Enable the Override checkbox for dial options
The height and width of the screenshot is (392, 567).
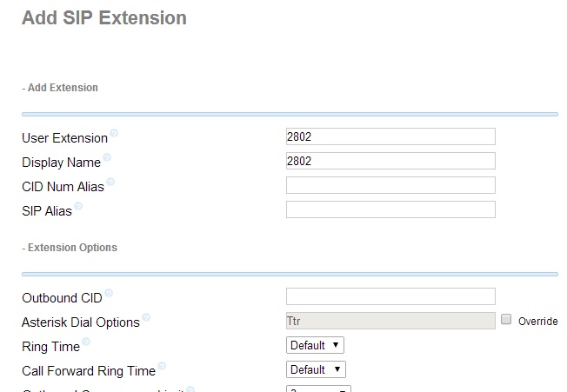(x=507, y=320)
